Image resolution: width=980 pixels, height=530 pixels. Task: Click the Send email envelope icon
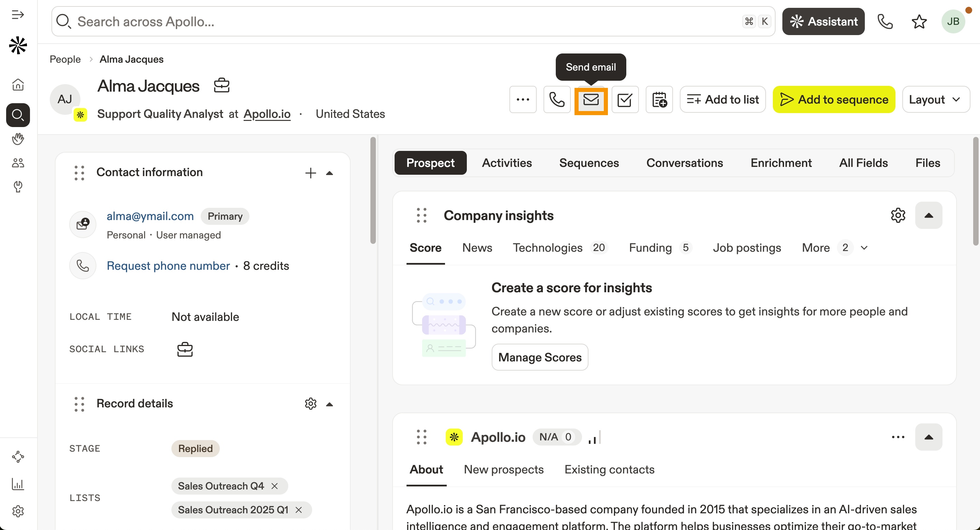(591, 100)
